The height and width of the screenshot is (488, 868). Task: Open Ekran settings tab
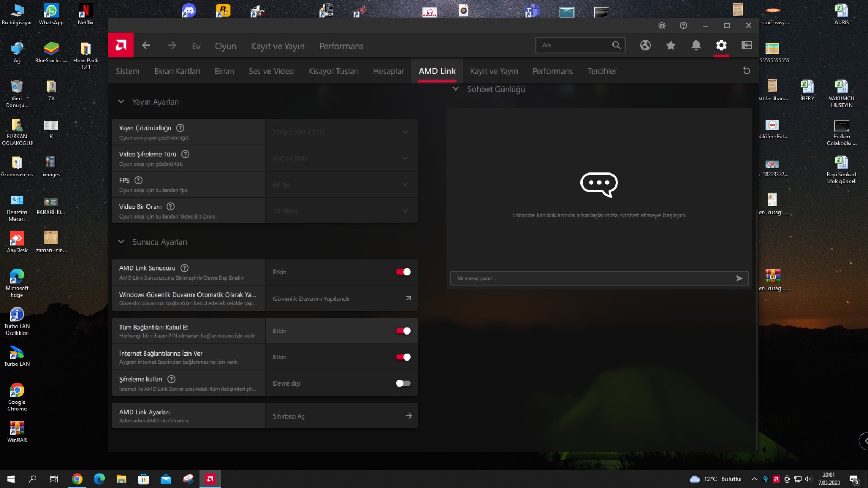point(224,71)
